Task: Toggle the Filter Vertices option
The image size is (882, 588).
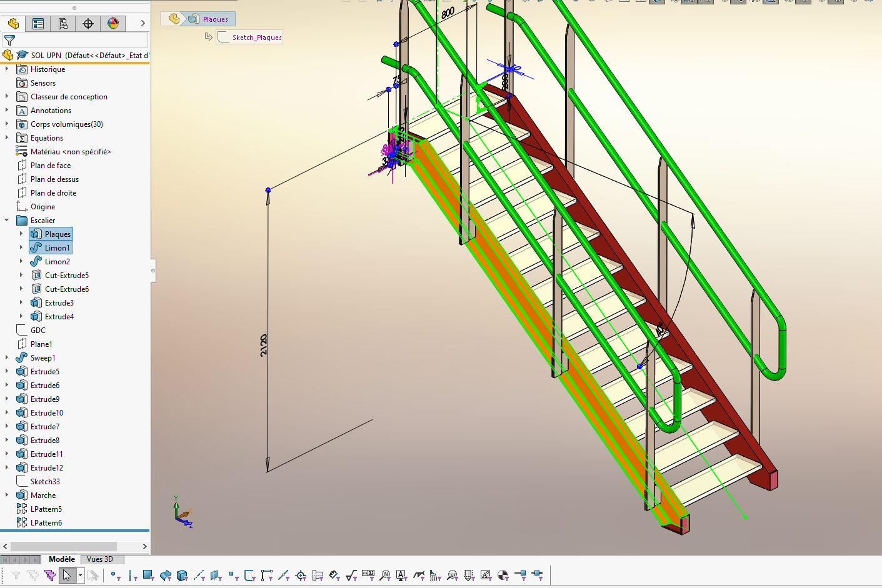Action: click(x=115, y=575)
